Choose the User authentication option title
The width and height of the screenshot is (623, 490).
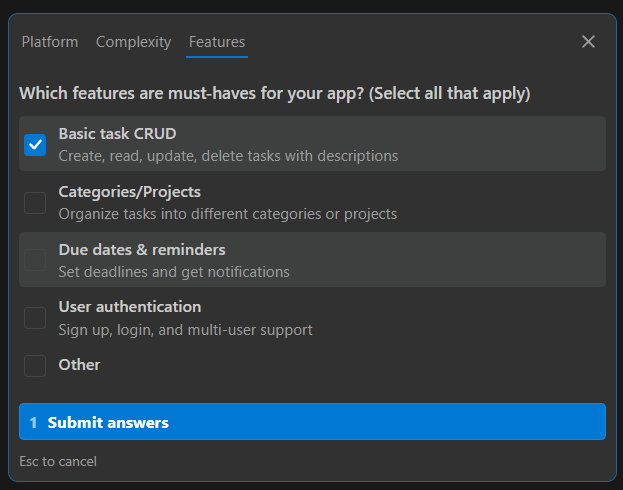[129, 306]
